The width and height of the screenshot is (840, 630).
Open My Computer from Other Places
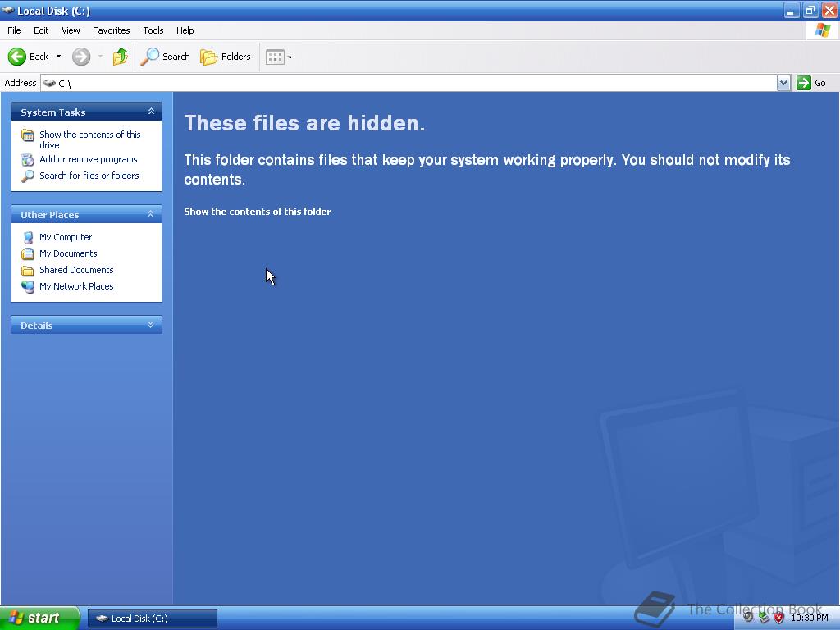[x=66, y=237]
